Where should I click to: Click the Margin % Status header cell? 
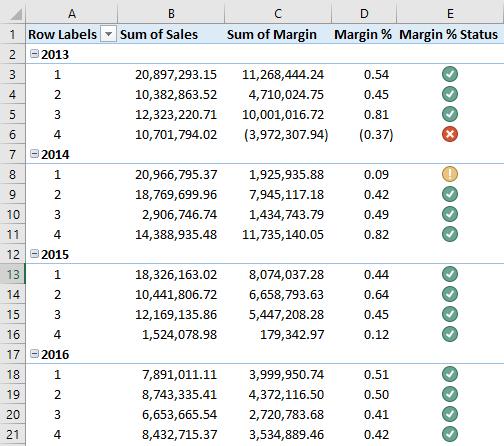[450, 34]
